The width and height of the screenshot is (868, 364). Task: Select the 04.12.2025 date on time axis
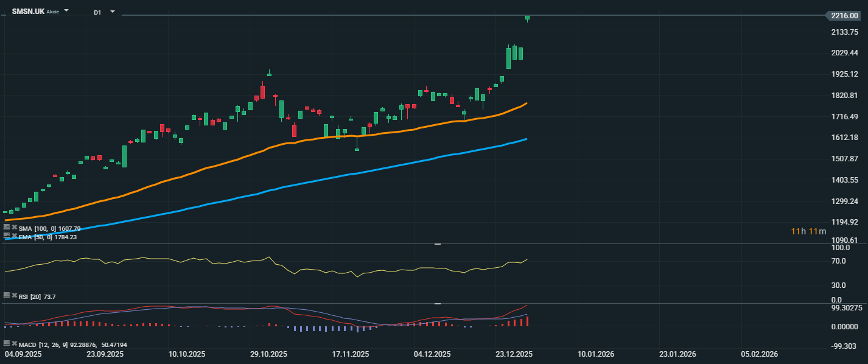[x=432, y=354]
